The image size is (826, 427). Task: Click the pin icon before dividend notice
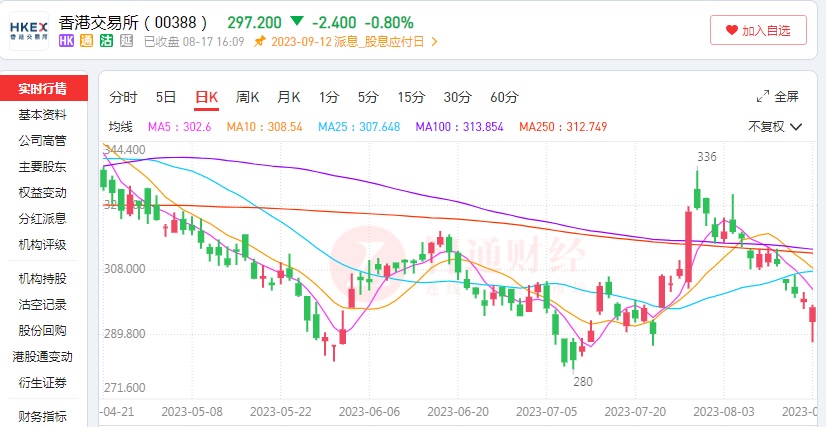click(x=259, y=42)
